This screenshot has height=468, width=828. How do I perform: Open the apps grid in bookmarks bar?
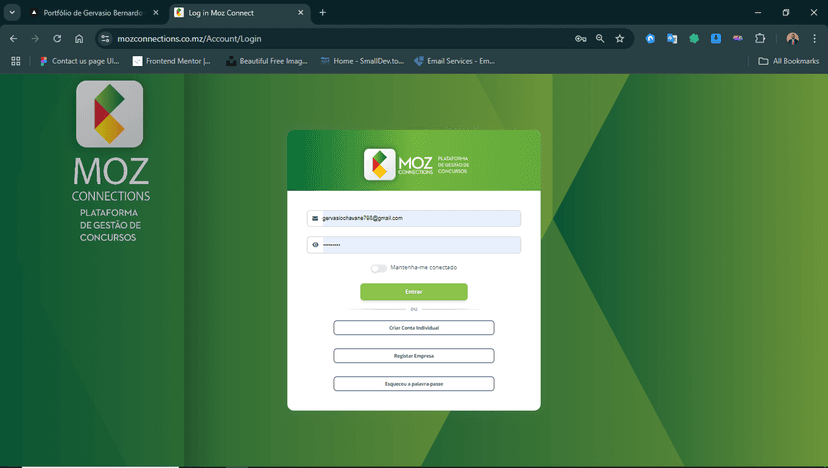click(x=16, y=61)
